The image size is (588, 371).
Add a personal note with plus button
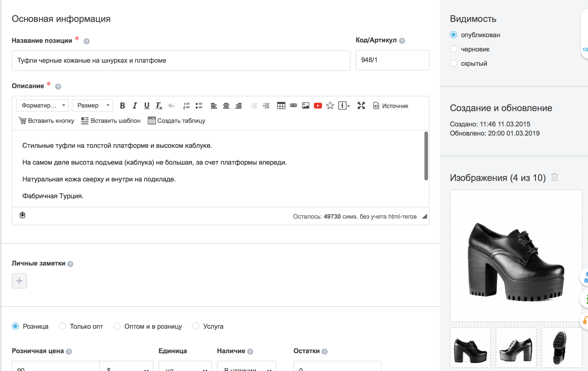pyautogui.click(x=19, y=281)
